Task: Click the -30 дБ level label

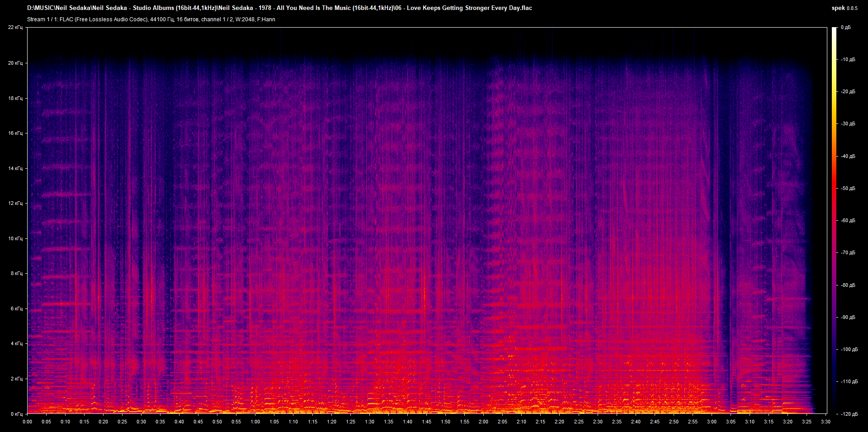Action: pos(848,124)
